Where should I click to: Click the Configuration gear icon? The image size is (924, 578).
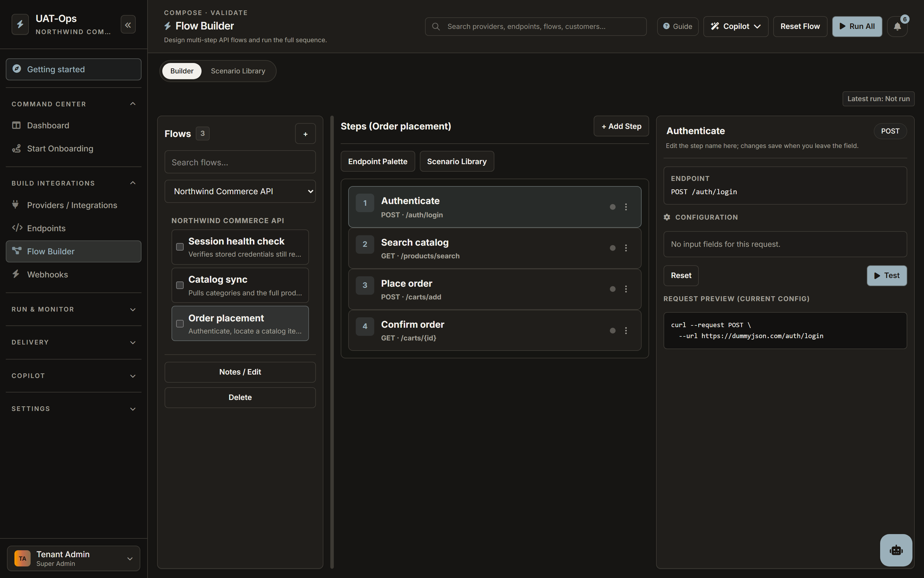click(x=667, y=217)
